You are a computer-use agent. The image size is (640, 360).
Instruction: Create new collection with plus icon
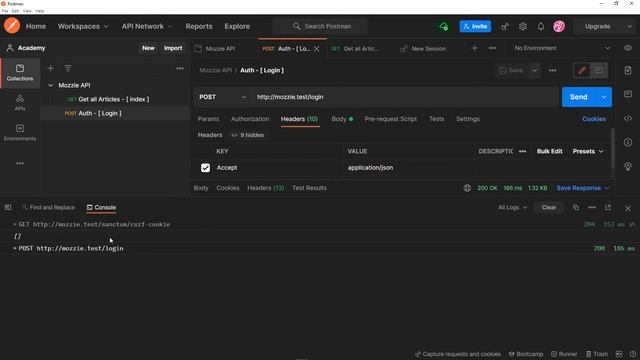(51, 69)
